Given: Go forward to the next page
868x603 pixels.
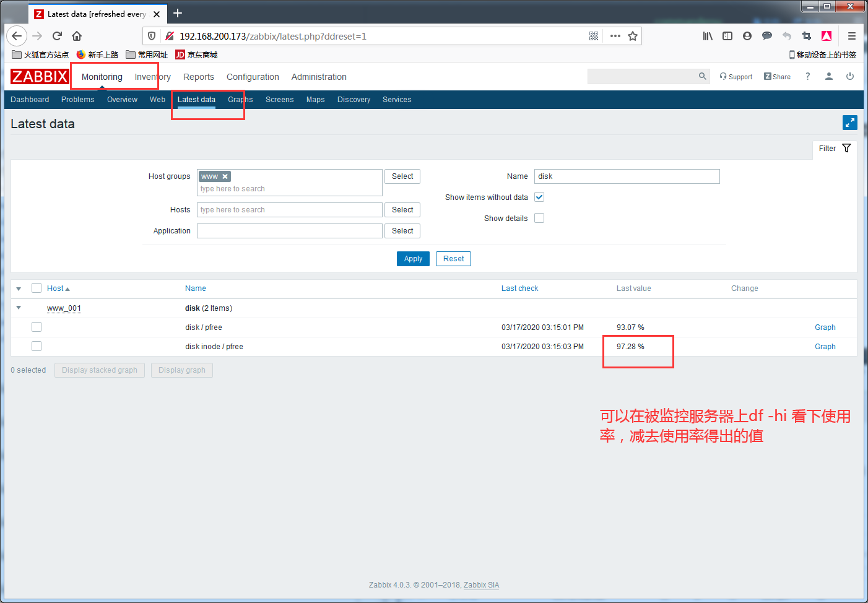Looking at the screenshot, I should [x=37, y=36].
